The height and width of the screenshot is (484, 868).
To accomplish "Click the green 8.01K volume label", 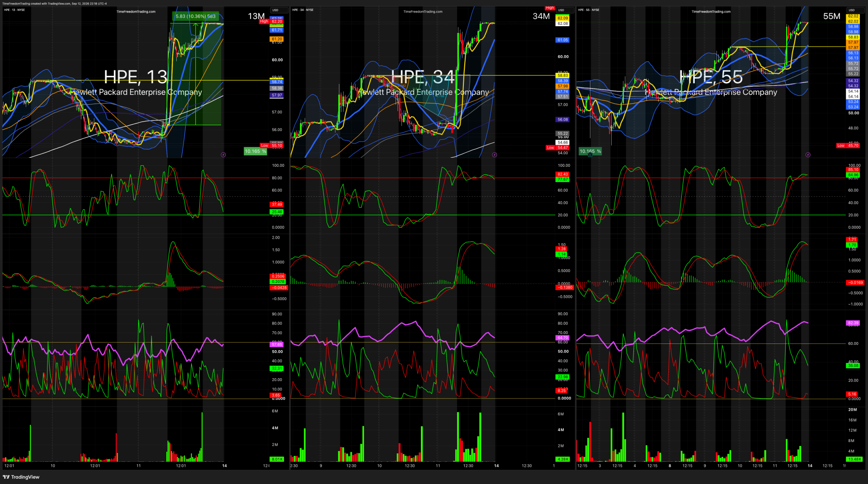I will click(x=277, y=459).
